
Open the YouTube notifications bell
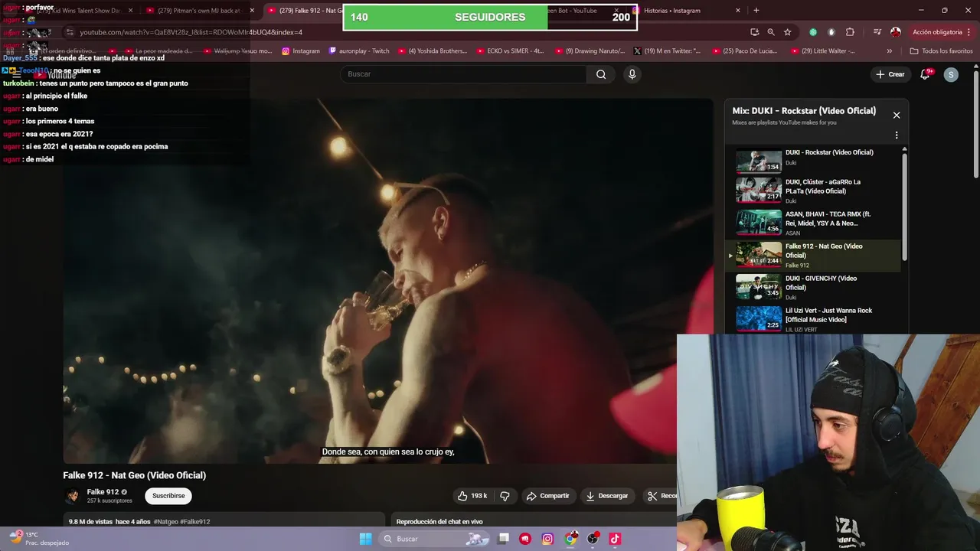click(x=925, y=74)
